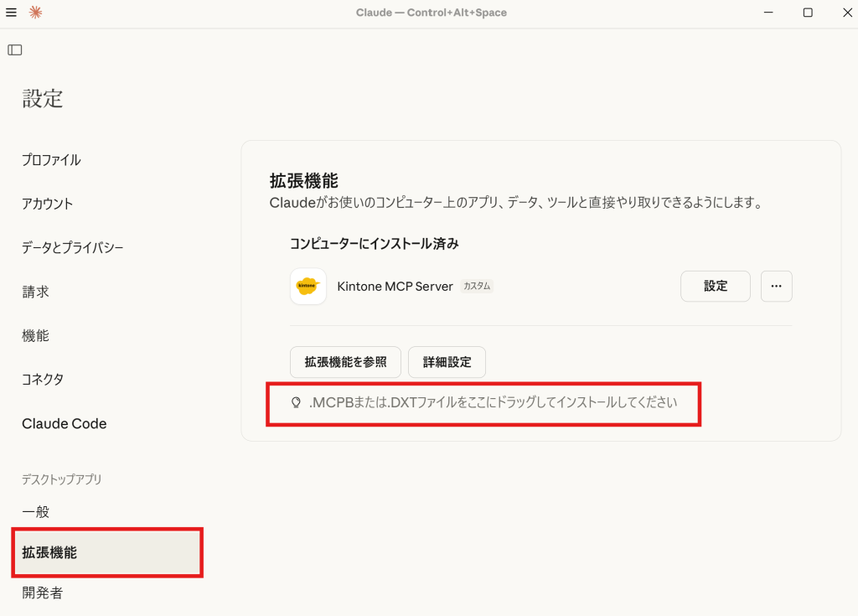Image resolution: width=858 pixels, height=616 pixels.
Task: Click the Kintone MCP Server cloud icon
Action: point(308,286)
